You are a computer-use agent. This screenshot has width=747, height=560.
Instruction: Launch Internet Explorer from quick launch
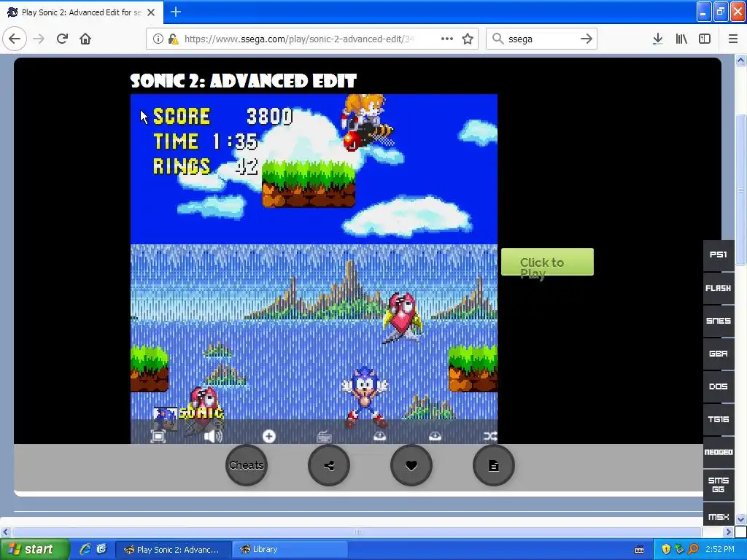(85, 549)
